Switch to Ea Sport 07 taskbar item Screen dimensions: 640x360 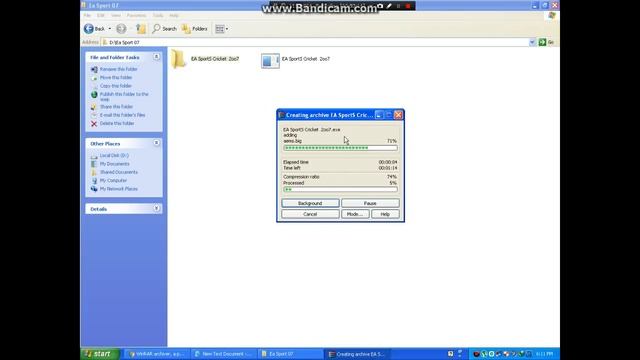tap(290, 354)
